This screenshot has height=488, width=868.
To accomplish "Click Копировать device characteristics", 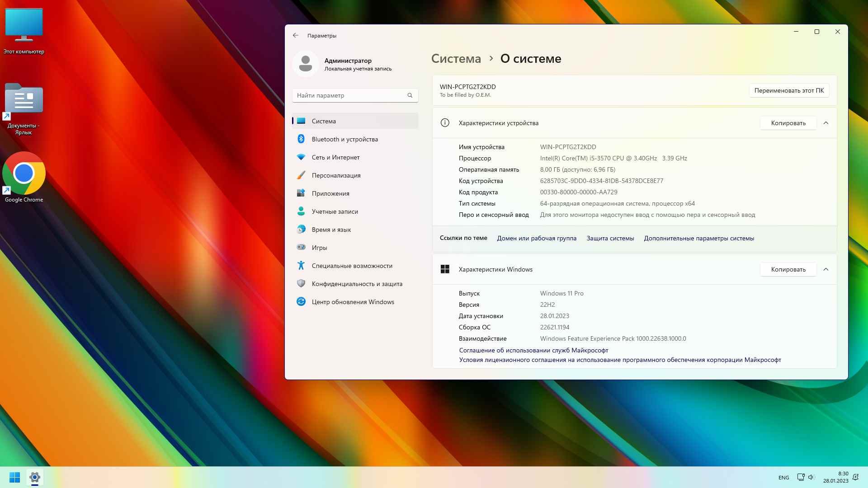I will point(787,123).
